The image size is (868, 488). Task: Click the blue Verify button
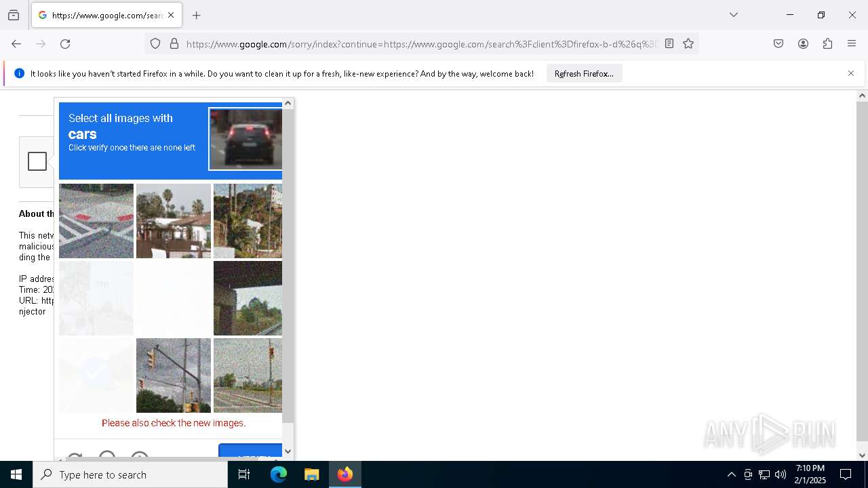[x=250, y=451]
